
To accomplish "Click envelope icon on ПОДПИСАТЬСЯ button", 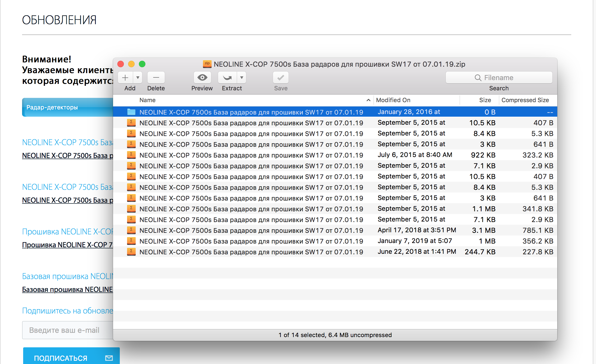I will pos(109,358).
